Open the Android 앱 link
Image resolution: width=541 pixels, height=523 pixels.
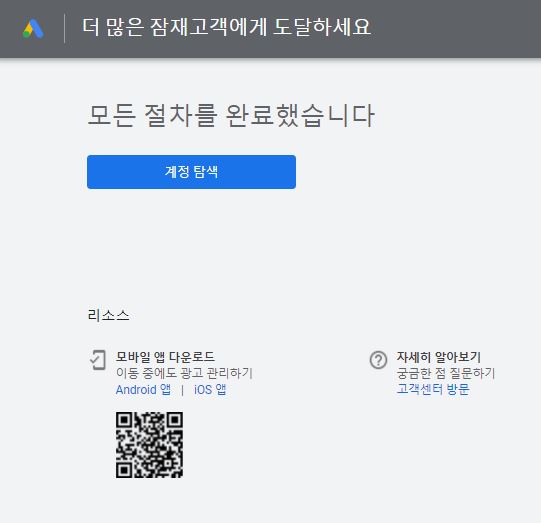143,389
